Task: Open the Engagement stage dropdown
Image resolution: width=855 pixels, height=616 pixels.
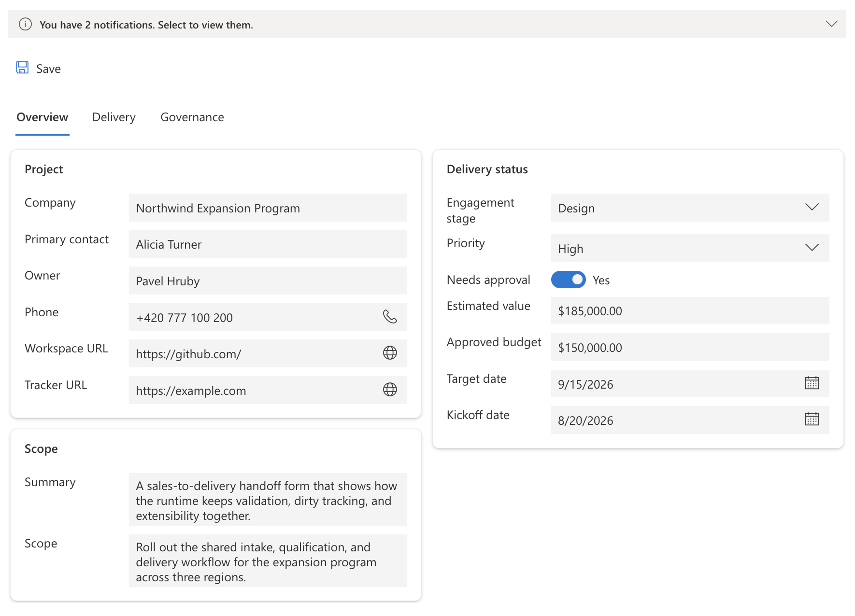Action: point(690,208)
